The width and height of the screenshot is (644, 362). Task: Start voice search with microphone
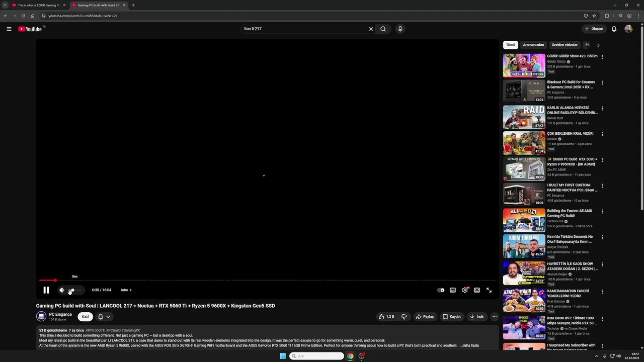[400, 29]
